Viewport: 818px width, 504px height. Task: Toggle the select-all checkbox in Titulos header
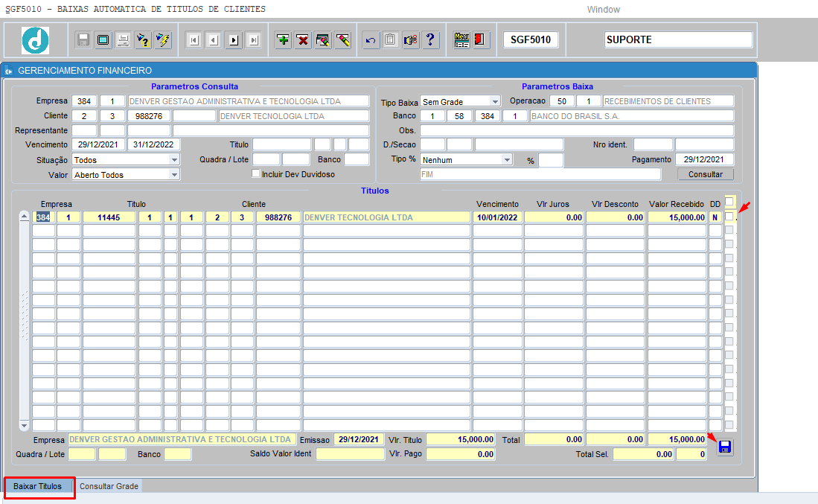pyautogui.click(x=729, y=202)
